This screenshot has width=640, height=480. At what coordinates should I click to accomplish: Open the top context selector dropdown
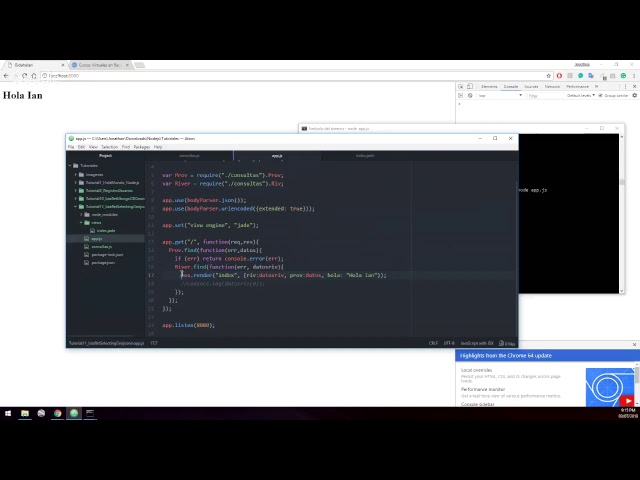coord(500,96)
